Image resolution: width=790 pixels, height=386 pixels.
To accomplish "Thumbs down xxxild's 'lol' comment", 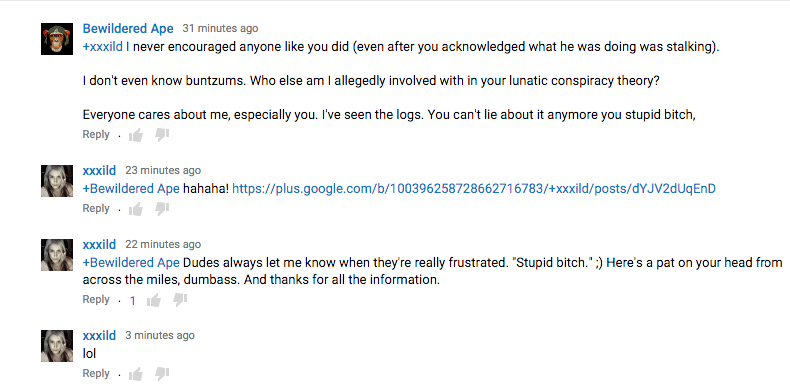I will [162, 374].
